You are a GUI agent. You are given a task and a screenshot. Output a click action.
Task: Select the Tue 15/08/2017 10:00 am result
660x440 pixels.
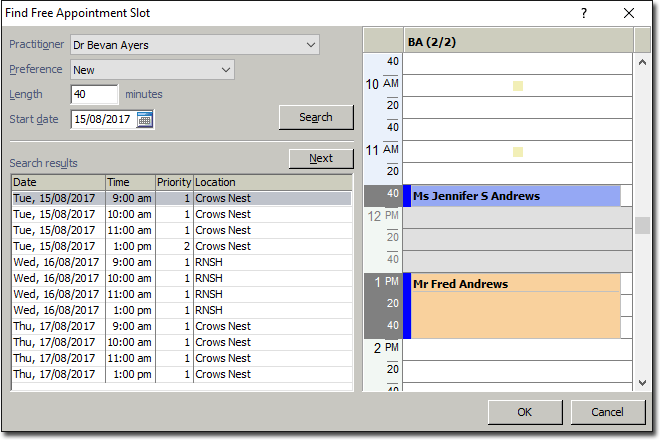[182, 214]
